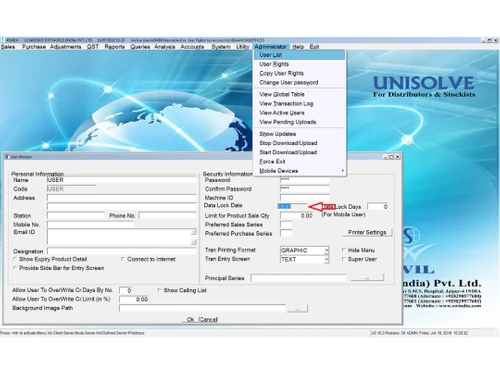This screenshot has width=500, height=375.
Task: Click the Code input field
Action: point(71,189)
